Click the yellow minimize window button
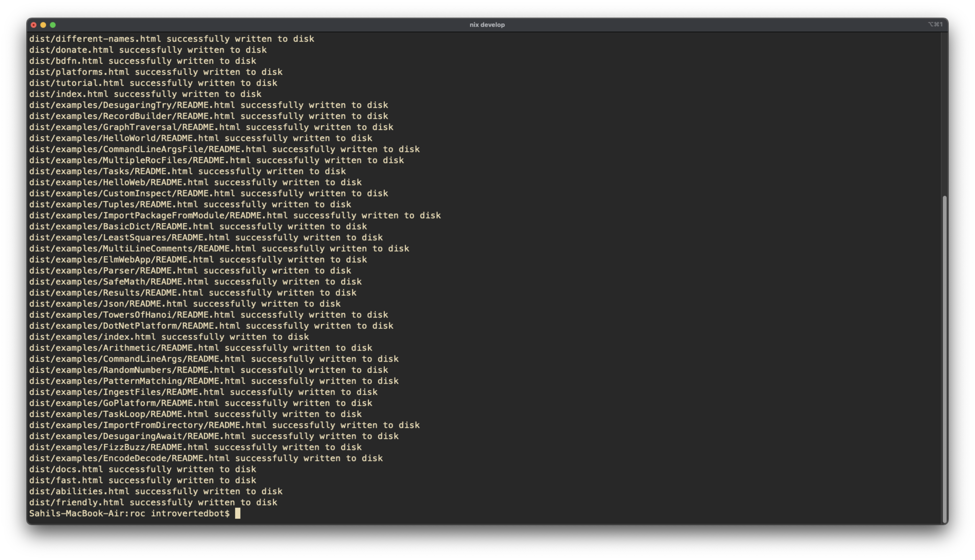Image resolution: width=975 pixels, height=560 pixels. pos(43,25)
